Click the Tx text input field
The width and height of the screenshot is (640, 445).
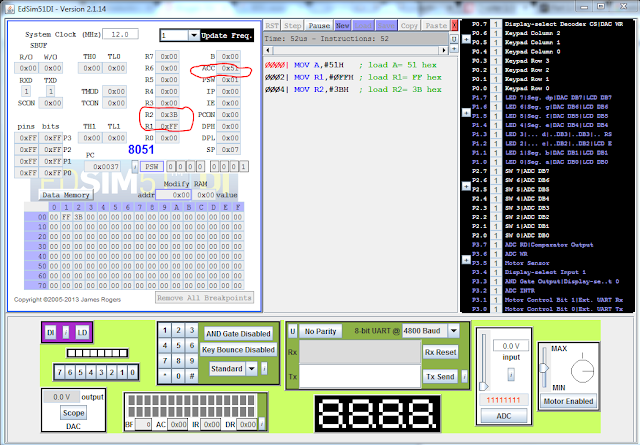click(360, 376)
